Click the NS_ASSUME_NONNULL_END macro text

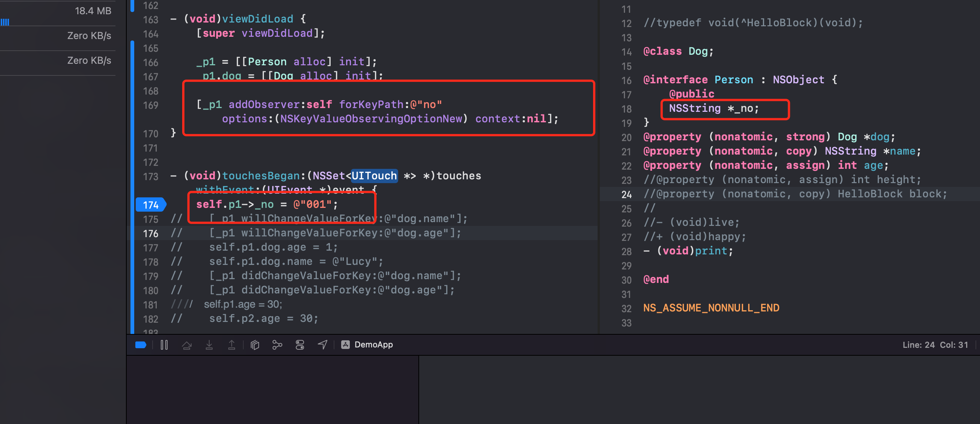711,308
